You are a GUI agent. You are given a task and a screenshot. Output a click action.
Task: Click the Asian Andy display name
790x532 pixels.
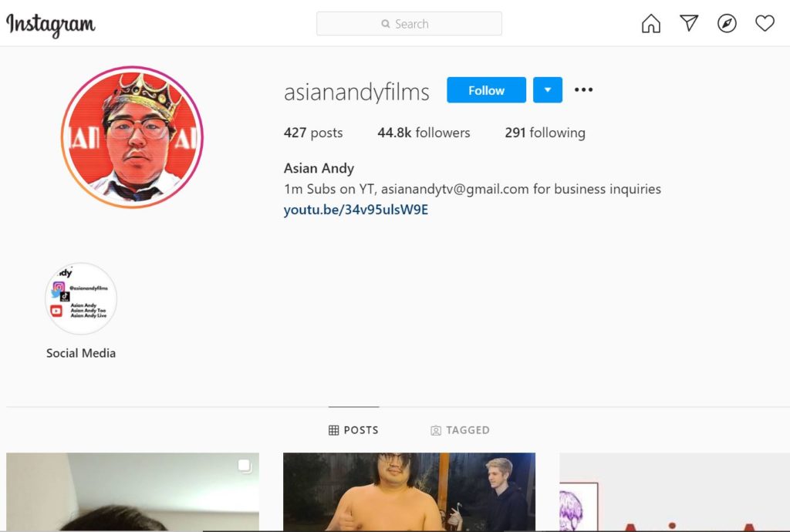pos(319,168)
